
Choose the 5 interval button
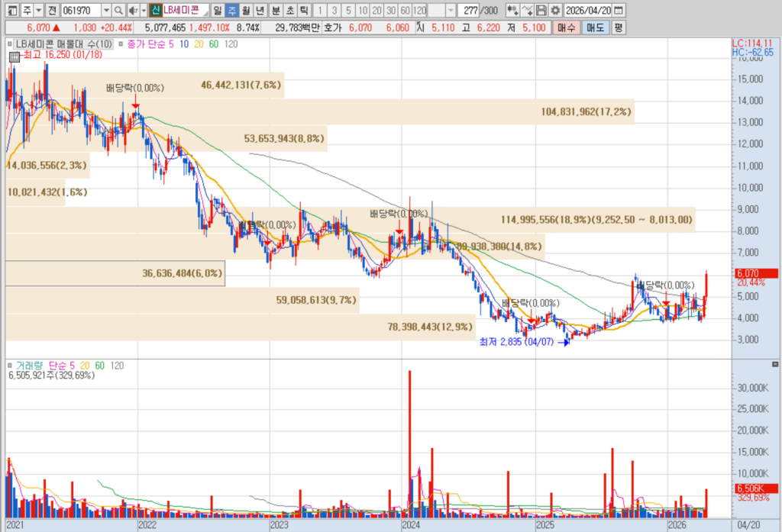pyautogui.click(x=348, y=10)
